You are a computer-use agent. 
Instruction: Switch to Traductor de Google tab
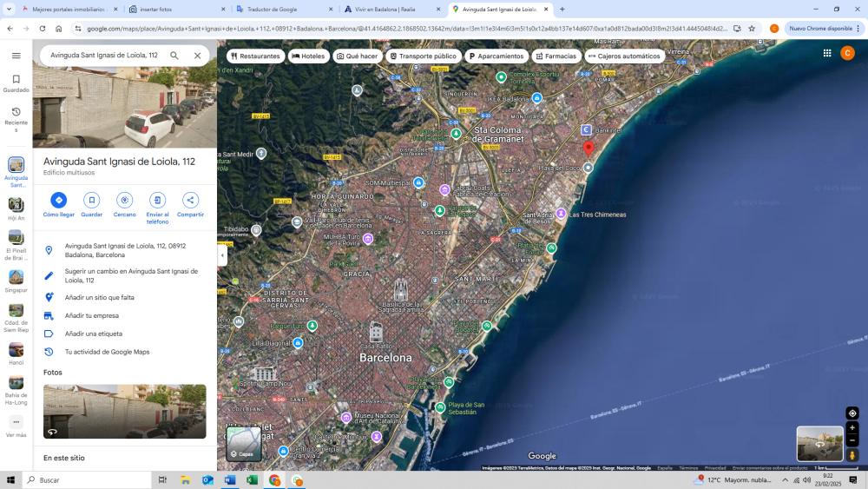point(285,10)
